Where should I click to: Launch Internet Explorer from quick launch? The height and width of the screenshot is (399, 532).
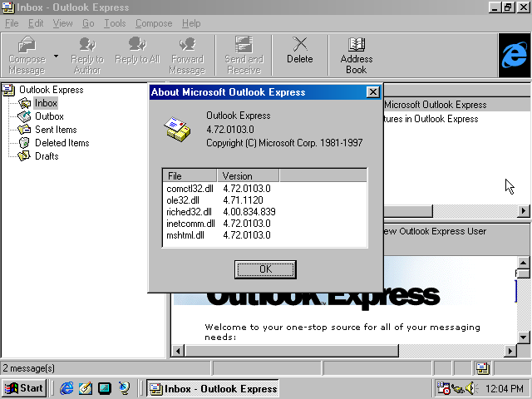coord(66,388)
